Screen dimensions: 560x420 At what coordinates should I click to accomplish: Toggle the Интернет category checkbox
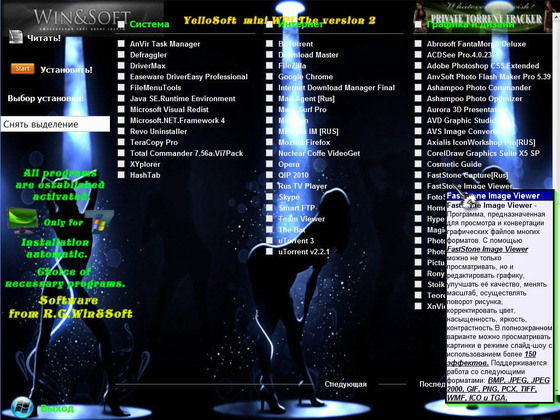(x=269, y=24)
